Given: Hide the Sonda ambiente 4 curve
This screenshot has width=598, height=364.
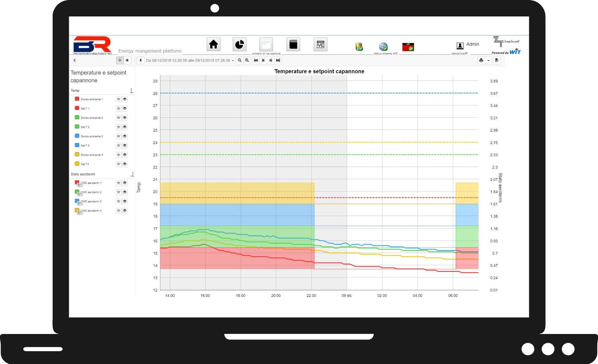Looking at the screenshot, I should [x=125, y=155].
